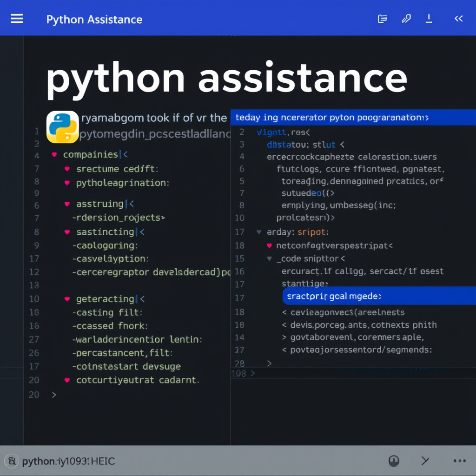476x476 pixels.
Task: Click the cevieagonvect line
Action: [344, 312]
